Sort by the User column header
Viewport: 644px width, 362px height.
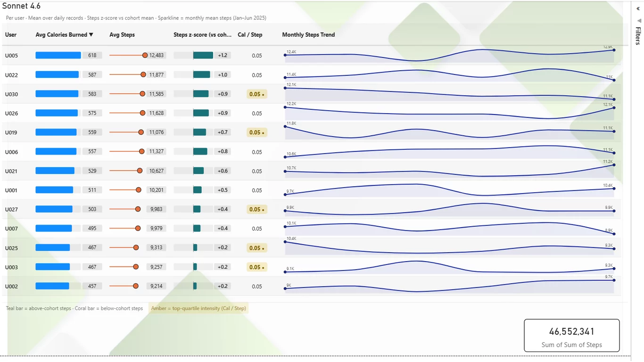11,35
